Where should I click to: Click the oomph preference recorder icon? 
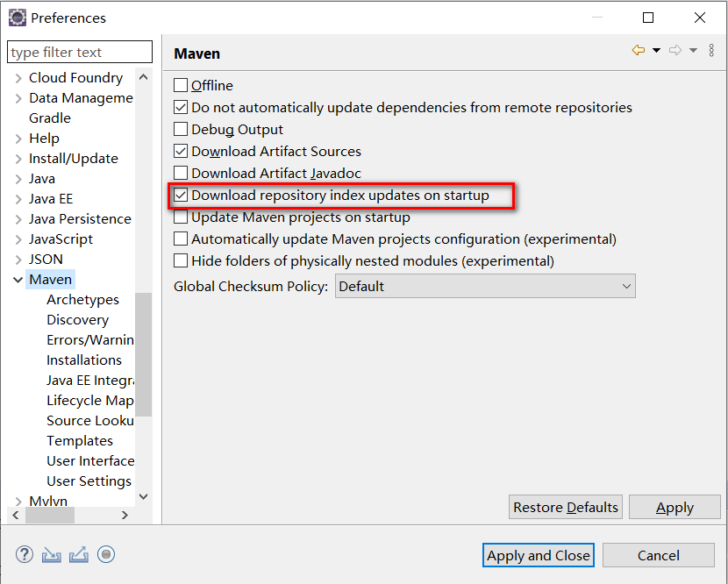click(x=106, y=554)
